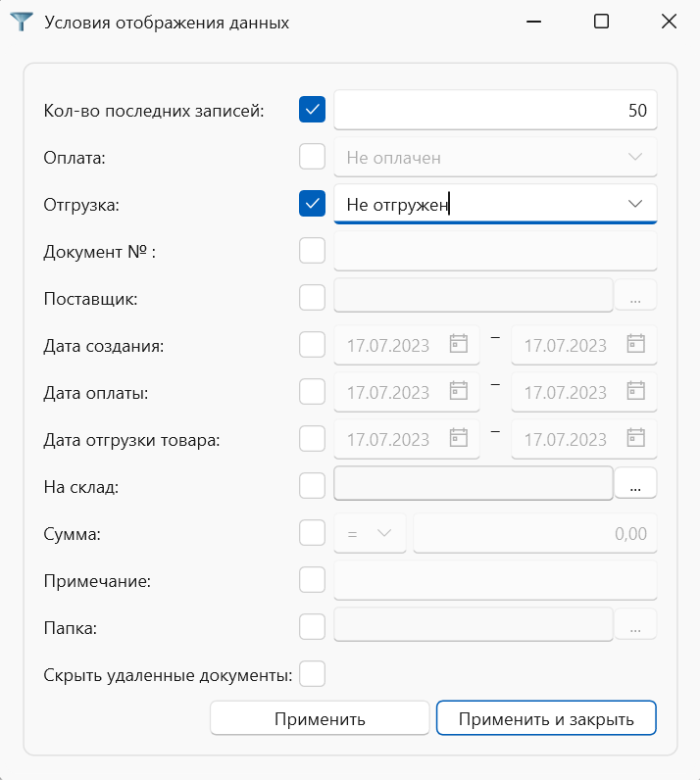Open calendar for Дата отгрузки товара start date
Image resolution: width=700 pixels, height=780 pixels.
(x=459, y=438)
